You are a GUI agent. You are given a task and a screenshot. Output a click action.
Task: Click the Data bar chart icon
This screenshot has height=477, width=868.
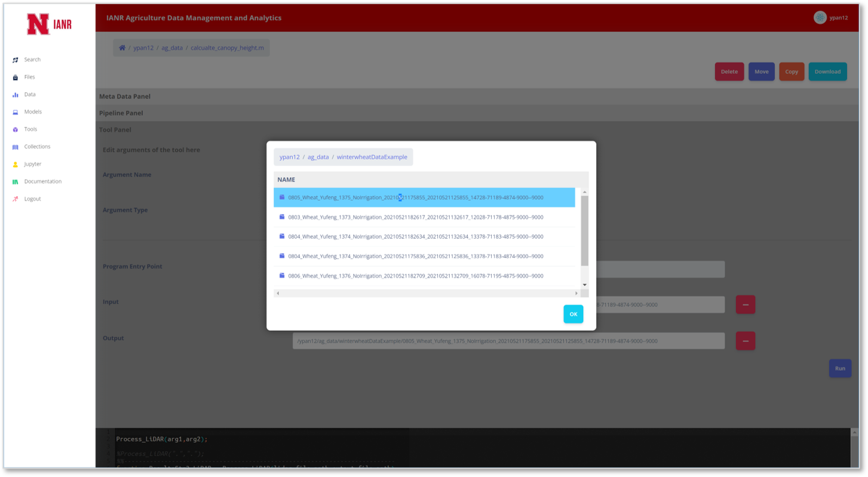click(16, 94)
